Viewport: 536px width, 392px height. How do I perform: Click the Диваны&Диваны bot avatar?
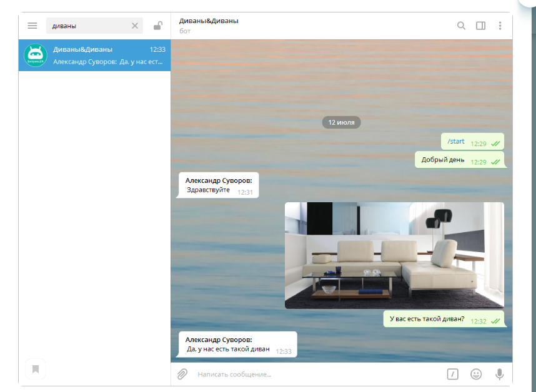36,56
